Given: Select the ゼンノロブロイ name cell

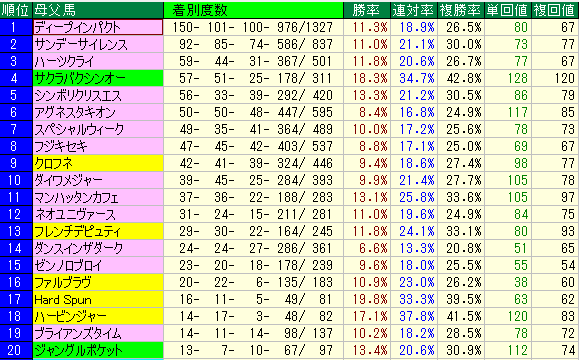Looking at the screenshot, I should click(x=98, y=265).
